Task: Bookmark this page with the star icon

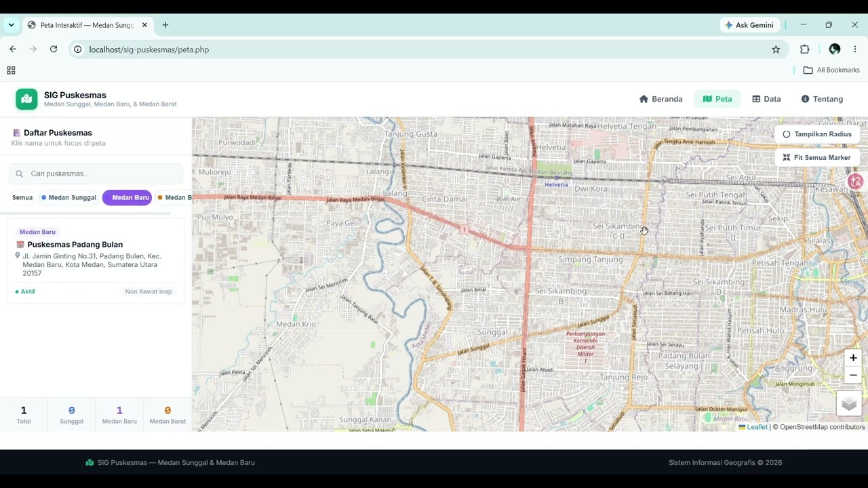Action: click(x=776, y=49)
